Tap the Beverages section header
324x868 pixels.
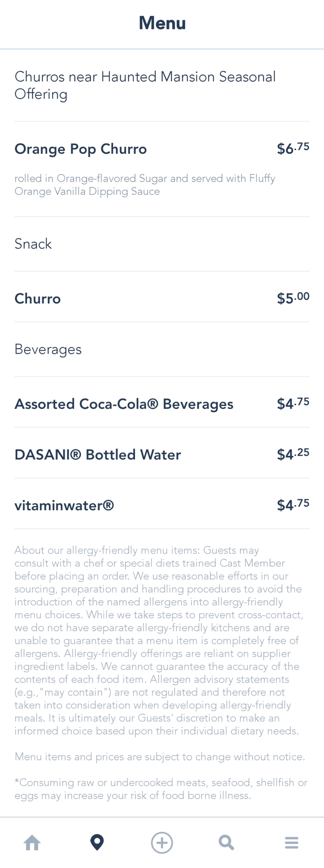pyautogui.click(x=48, y=349)
